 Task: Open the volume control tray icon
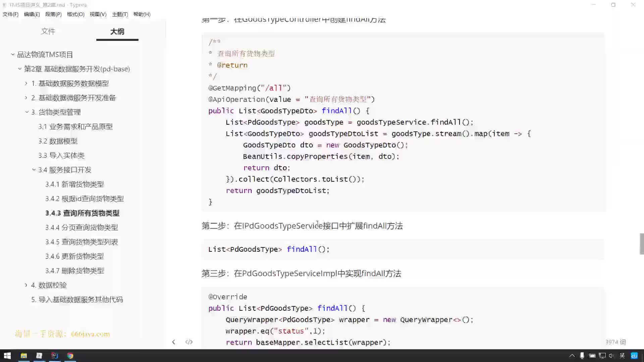611,356
